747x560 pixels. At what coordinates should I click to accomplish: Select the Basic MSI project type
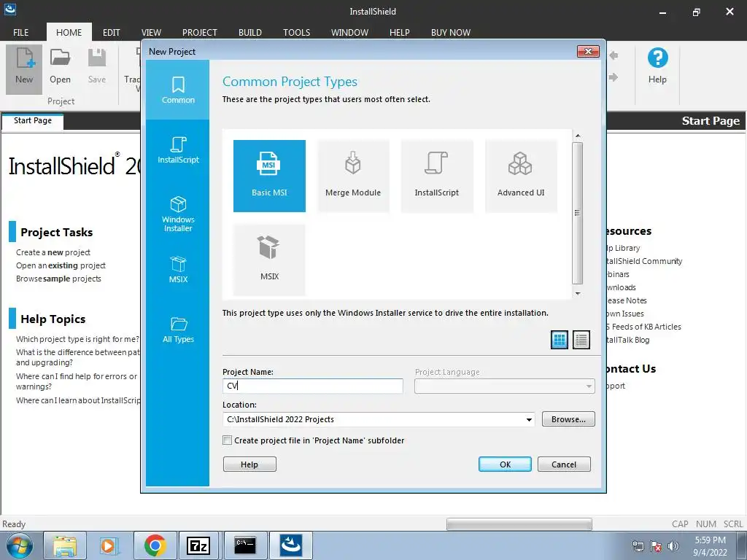coord(269,176)
